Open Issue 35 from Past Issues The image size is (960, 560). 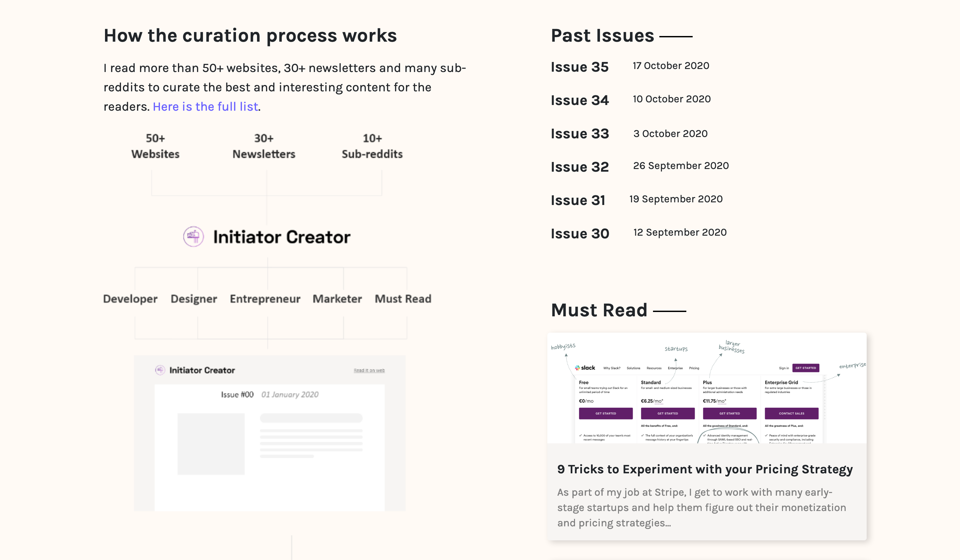click(x=579, y=67)
